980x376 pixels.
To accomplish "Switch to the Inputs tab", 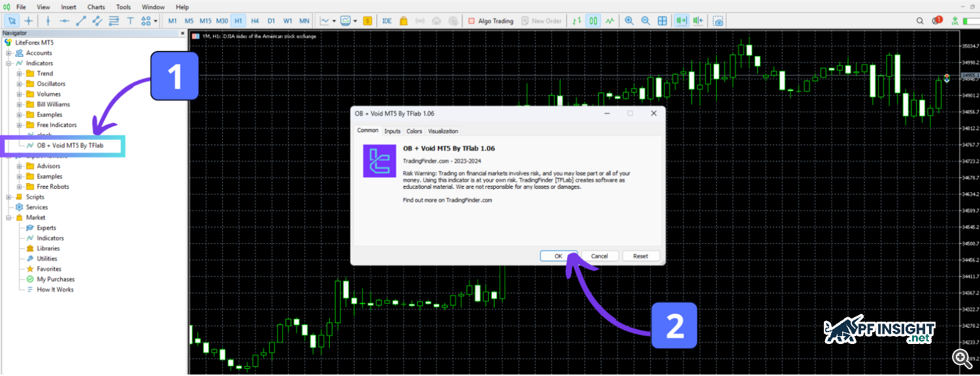I will click(x=392, y=131).
